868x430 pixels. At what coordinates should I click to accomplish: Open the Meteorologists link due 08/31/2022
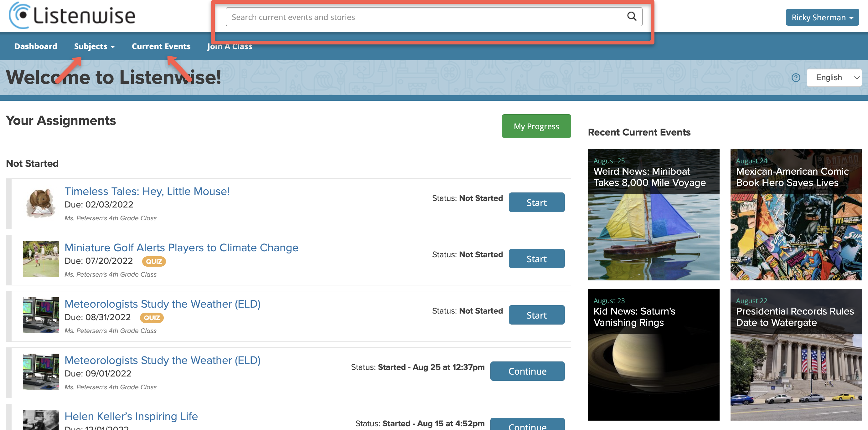point(163,304)
